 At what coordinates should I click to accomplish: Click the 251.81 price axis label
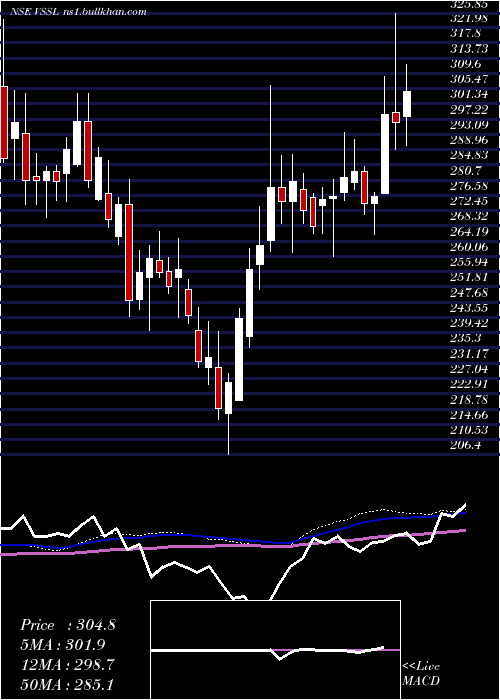point(468,277)
